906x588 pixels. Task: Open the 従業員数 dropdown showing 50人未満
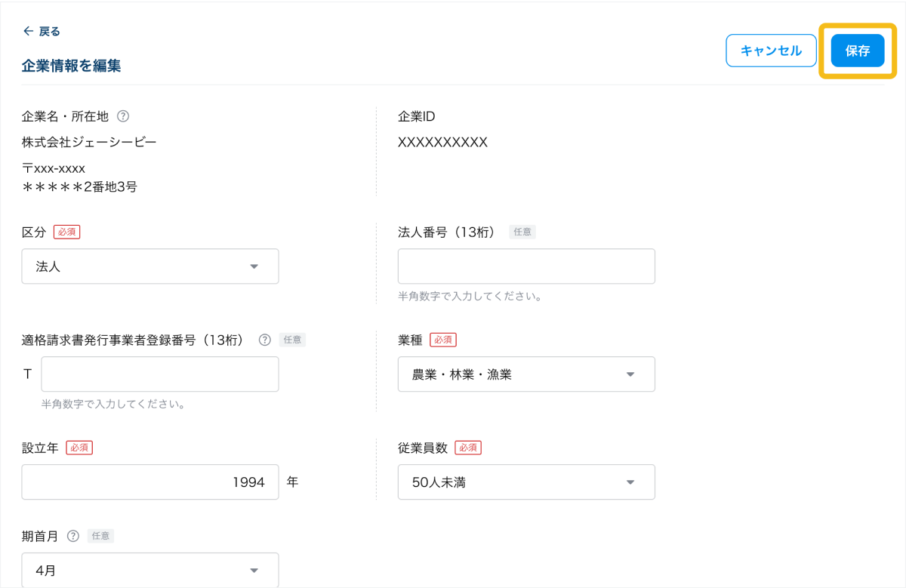point(526,482)
